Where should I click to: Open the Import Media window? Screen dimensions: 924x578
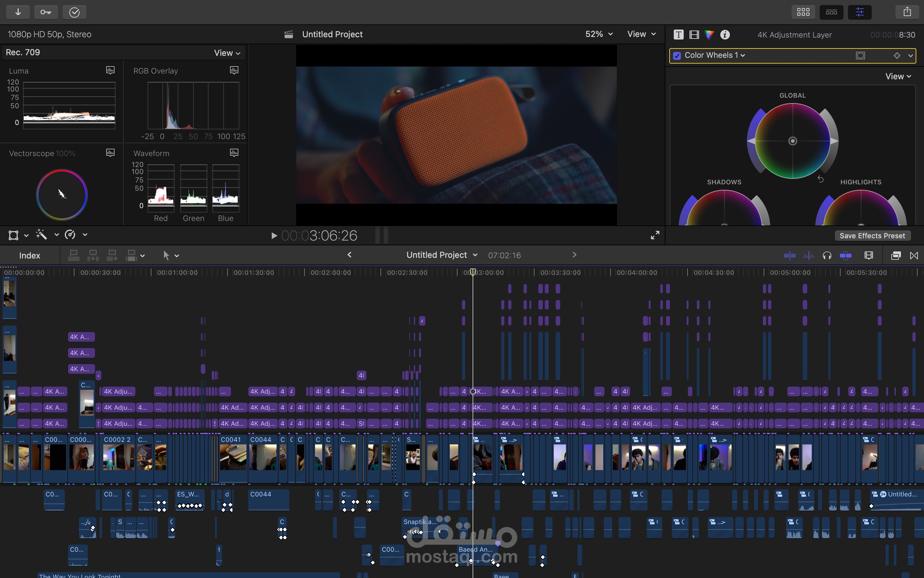(18, 12)
